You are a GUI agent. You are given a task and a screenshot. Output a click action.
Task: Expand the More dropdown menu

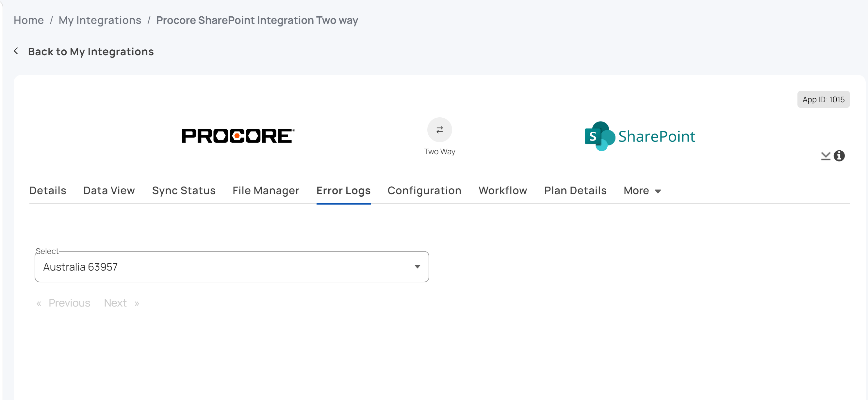coord(642,191)
